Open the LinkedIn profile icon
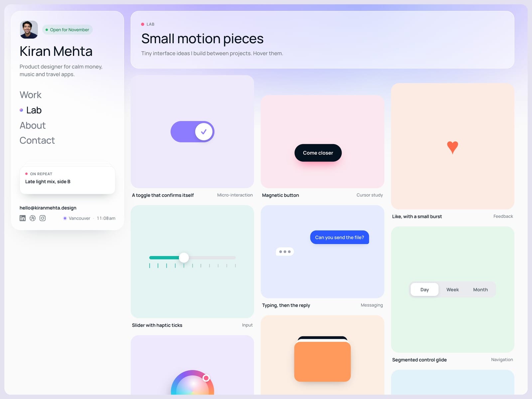Viewport: 532px width, 399px height. 23,218
